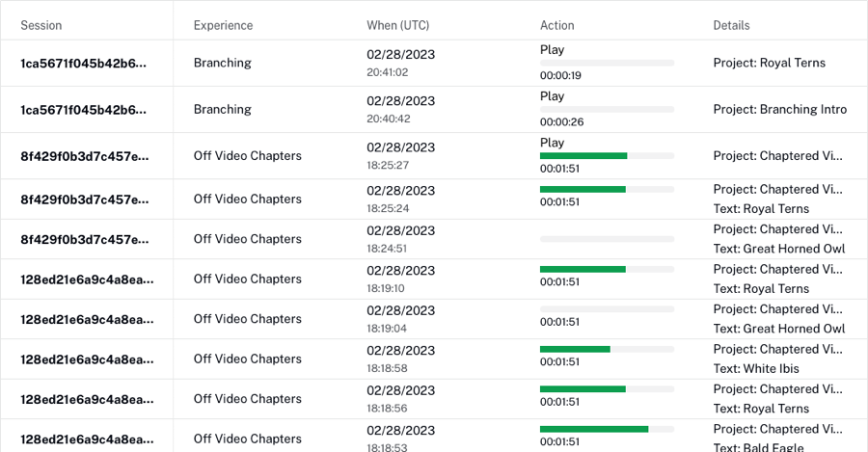Click the progress bar at timestamp 00:00:19
Screen dimensions: 868x452
(607, 64)
